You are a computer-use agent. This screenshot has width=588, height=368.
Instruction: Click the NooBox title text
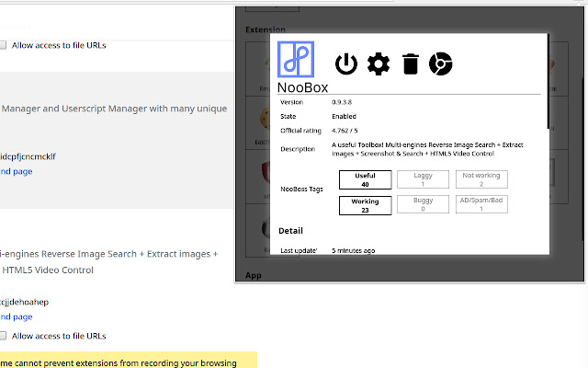pyautogui.click(x=302, y=87)
